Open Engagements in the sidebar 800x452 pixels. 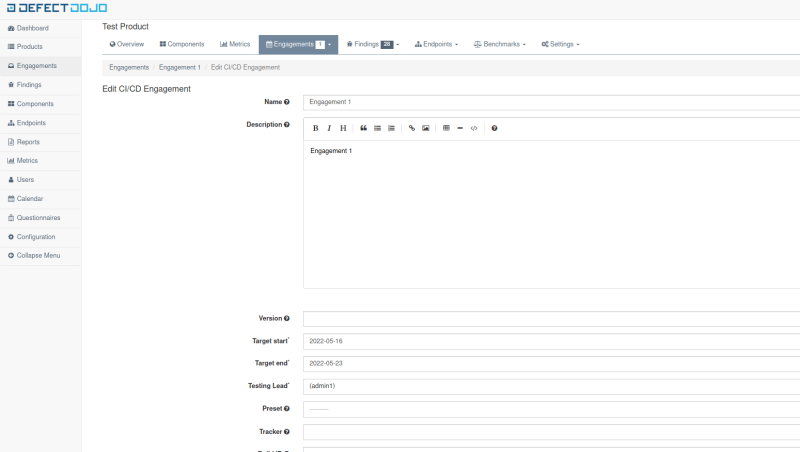click(40, 66)
